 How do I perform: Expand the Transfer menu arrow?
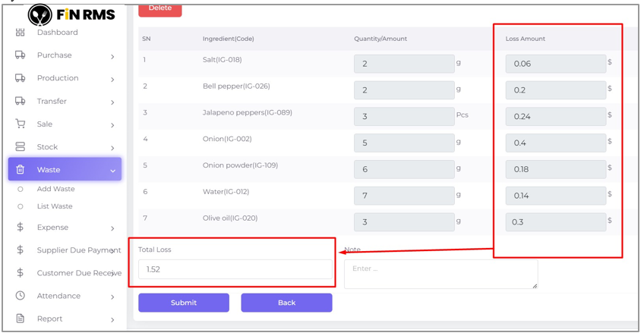tap(112, 102)
